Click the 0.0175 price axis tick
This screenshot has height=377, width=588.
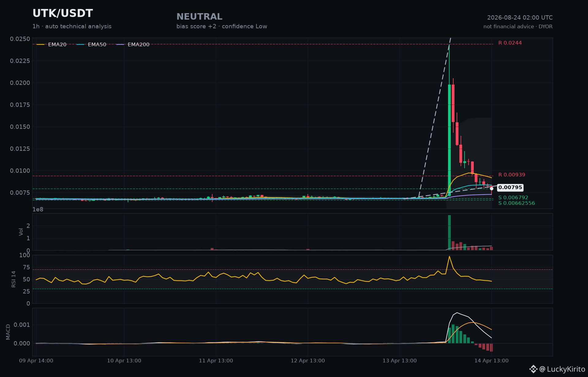coord(20,105)
